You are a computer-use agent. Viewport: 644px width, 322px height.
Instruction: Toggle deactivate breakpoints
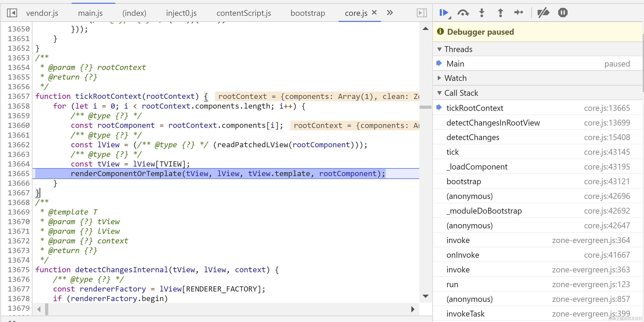[x=543, y=13]
